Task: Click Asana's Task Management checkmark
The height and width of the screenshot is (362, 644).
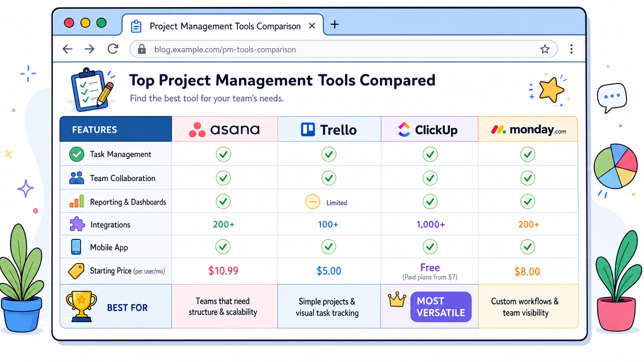Action: (223, 154)
